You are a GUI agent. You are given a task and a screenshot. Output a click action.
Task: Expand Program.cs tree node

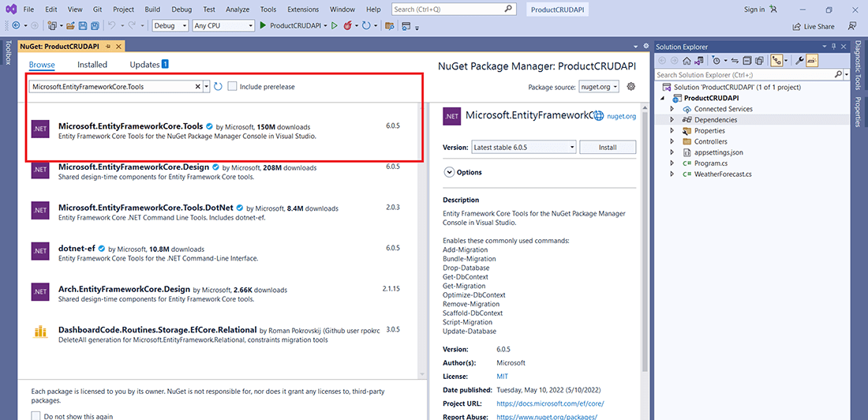672,163
